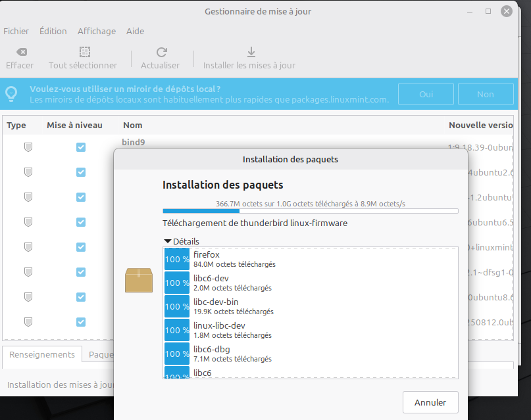This screenshot has height=420, width=531.
Task: Click the bind9 package name
Action: click(134, 142)
